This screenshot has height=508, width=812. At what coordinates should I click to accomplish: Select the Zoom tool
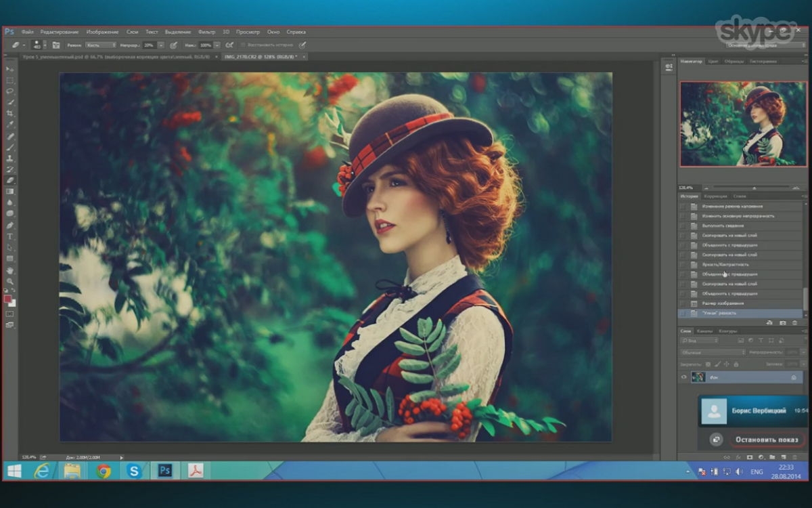coord(10,282)
